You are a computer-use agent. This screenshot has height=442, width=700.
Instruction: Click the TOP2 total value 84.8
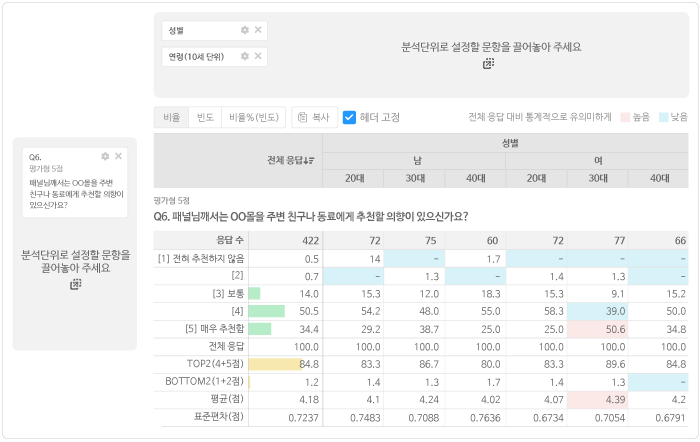point(309,364)
